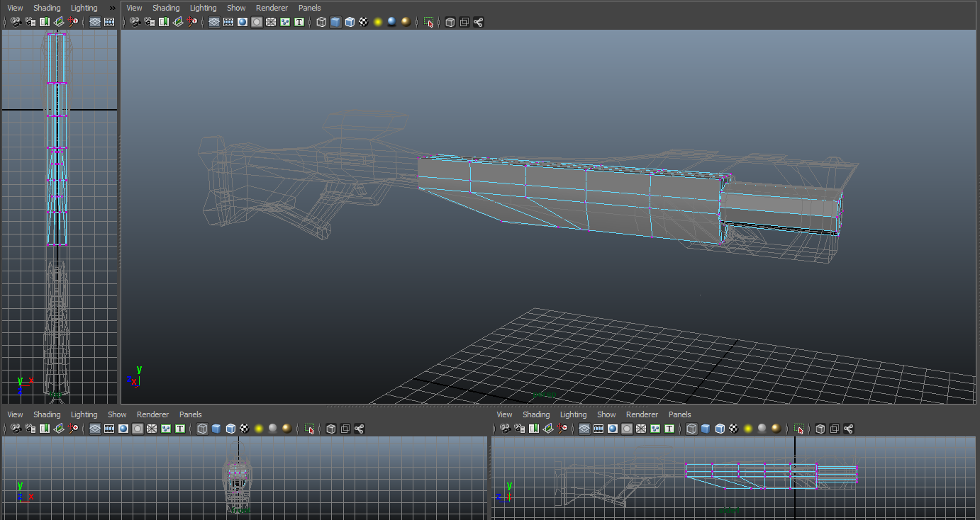
Task: Open Shading dropdown menu in perspective viewport
Action: (166, 8)
